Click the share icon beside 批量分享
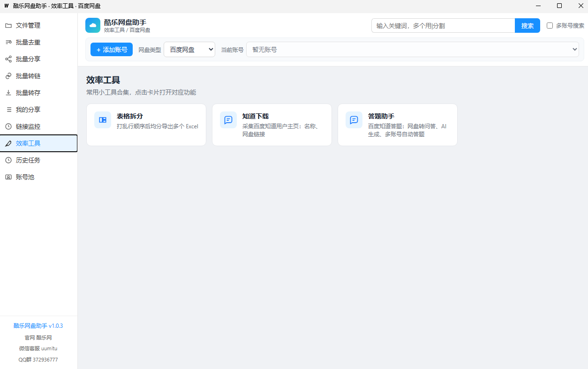This screenshot has width=588, height=369. click(x=8, y=59)
